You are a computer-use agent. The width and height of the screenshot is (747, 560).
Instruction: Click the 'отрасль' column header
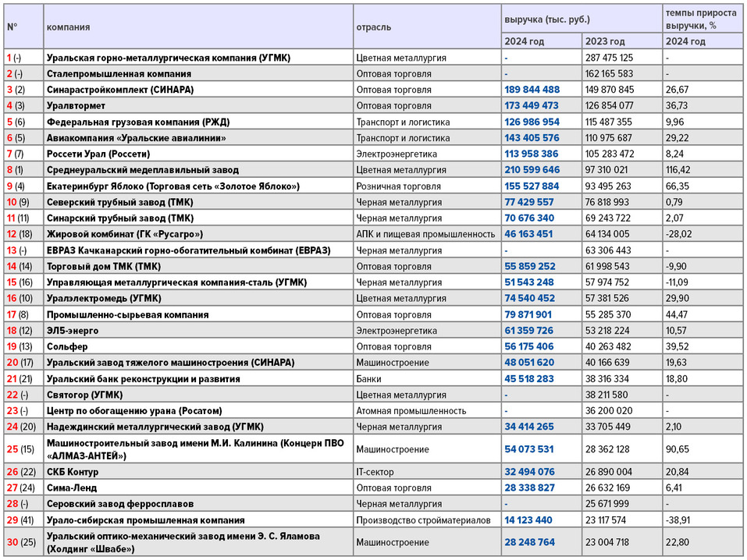pyautogui.click(x=373, y=27)
